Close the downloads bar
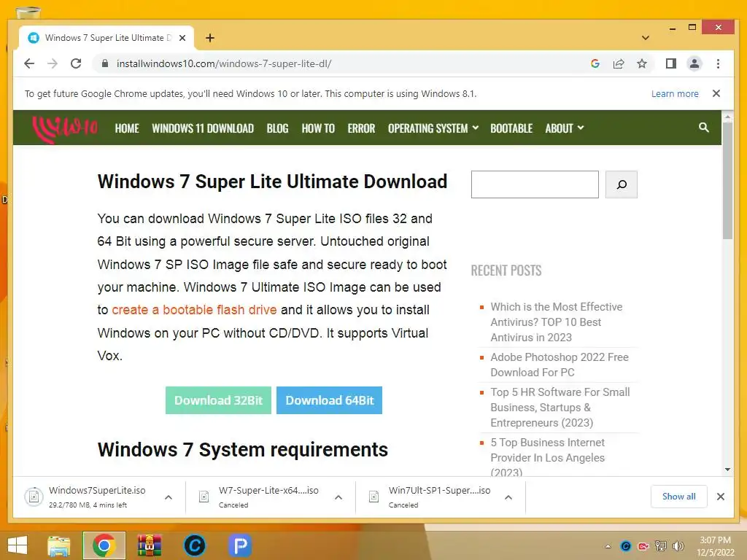 [720, 497]
